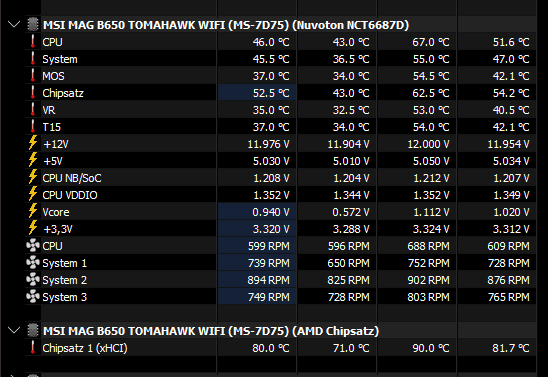
Task: Click the fan icon next to System 1
Action: pyautogui.click(x=33, y=262)
